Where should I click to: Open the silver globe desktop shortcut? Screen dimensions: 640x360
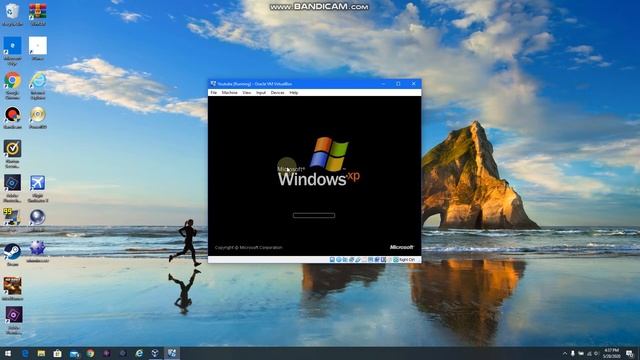coord(38,218)
